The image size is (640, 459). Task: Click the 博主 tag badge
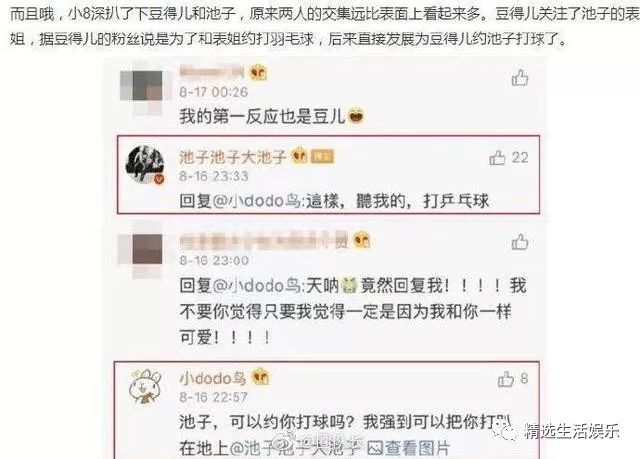pyautogui.click(x=322, y=157)
